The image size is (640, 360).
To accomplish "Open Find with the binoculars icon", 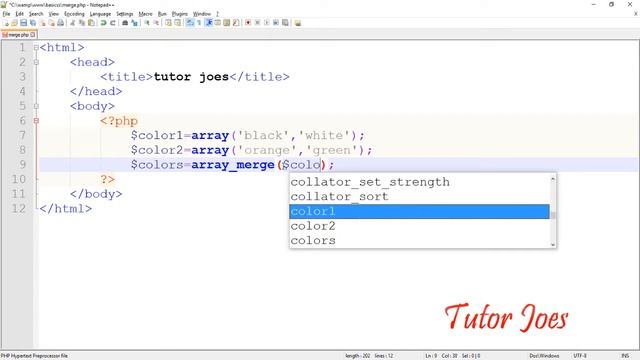I will tap(125, 23).
